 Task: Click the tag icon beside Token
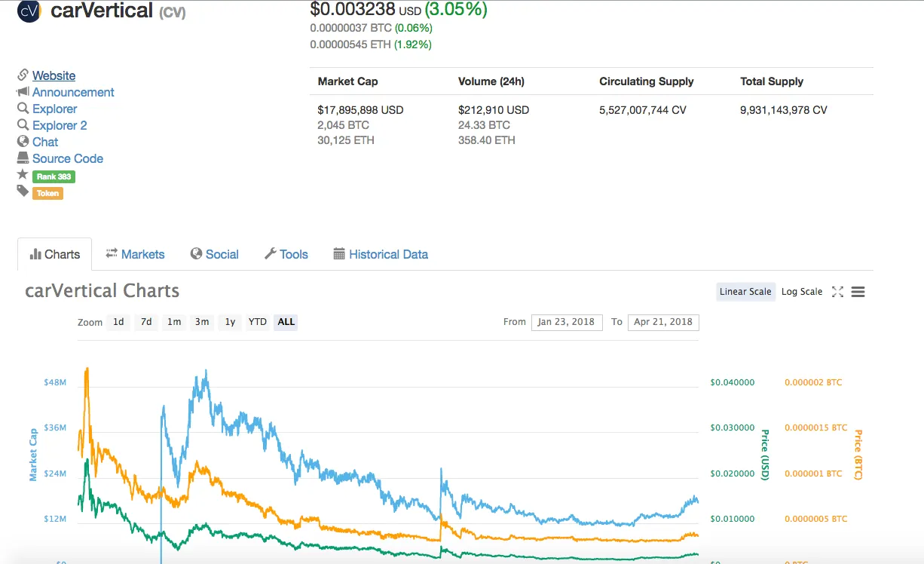pos(23,192)
